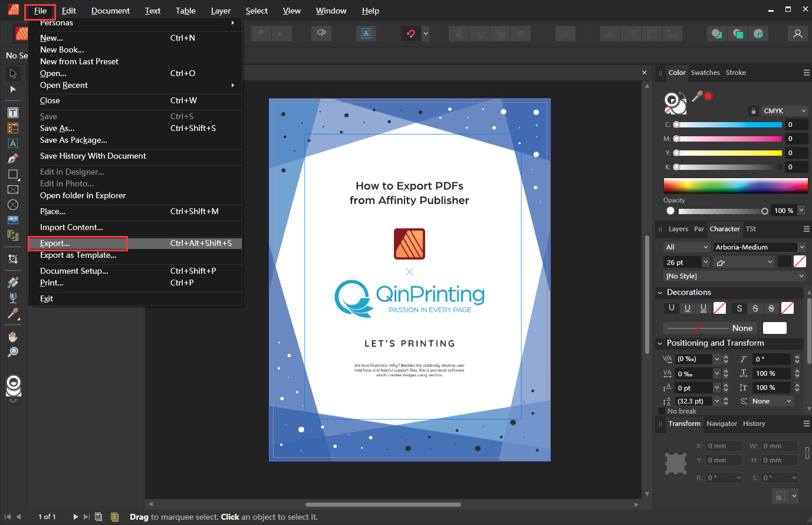Open the CMYK colour model dropdown
Screen dimensions: 812x525
pos(784,111)
